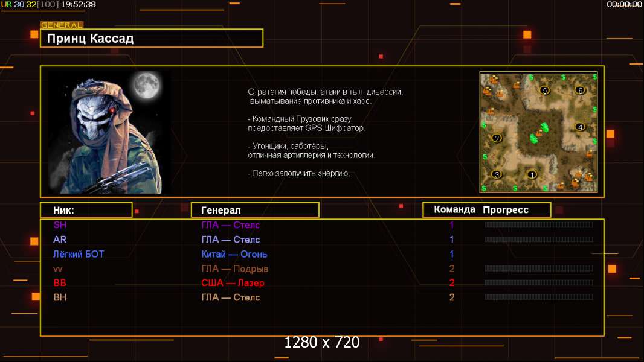Click the Прогресс header label
The height and width of the screenshot is (362, 644).
(x=506, y=209)
